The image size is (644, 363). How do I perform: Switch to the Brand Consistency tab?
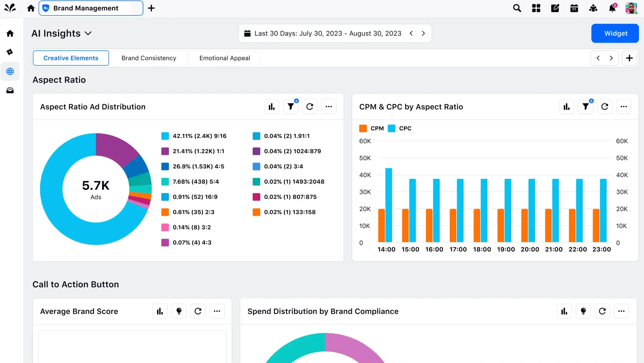pyautogui.click(x=149, y=58)
